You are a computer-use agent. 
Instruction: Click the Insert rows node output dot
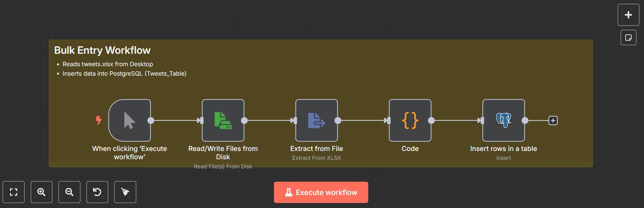pyautogui.click(x=525, y=120)
